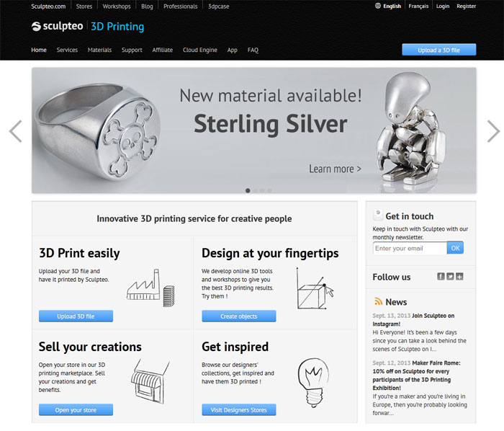
Task: Click the Facebook follow icon
Action: pos(441,277)
